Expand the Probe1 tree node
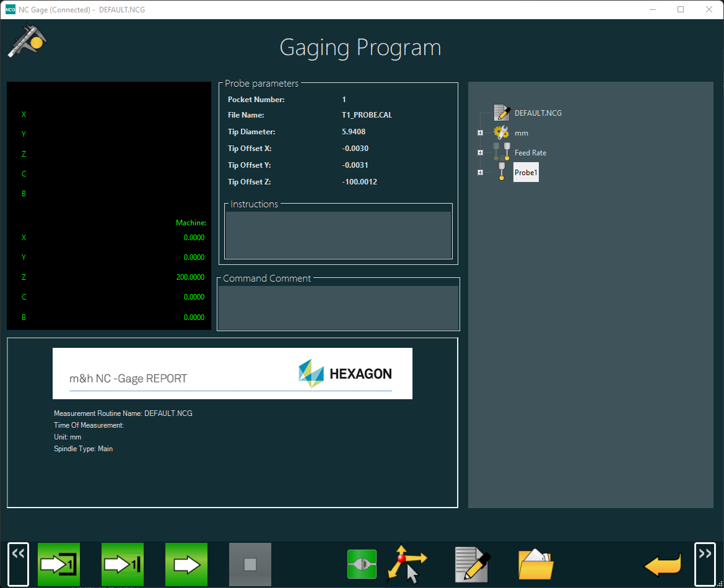The height and width of the screenshot is (588, 724). click(x=480, y=173)
